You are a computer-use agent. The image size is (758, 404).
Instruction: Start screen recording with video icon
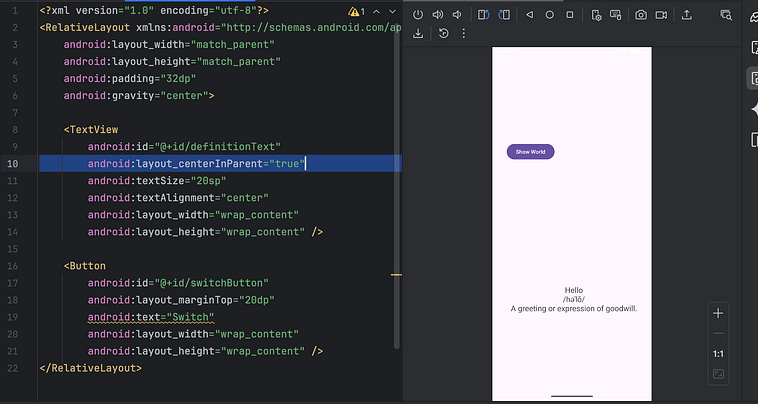661,15
